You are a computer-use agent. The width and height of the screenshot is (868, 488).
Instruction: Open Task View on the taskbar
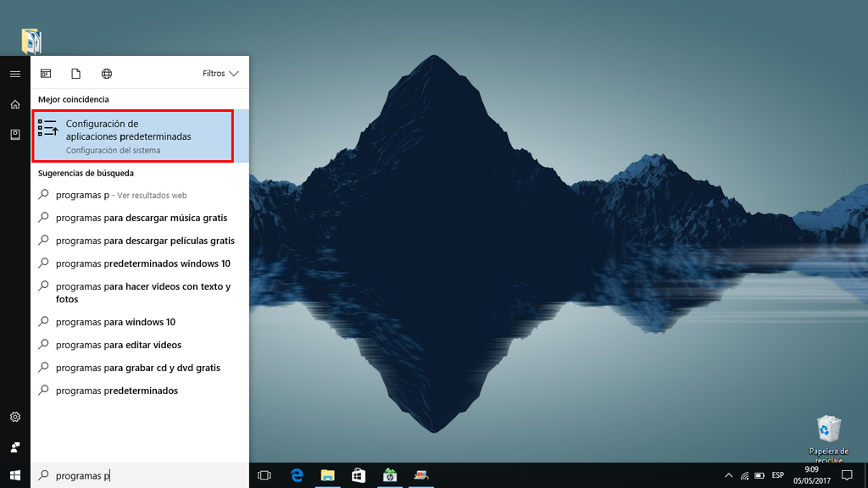pos(264,476)
